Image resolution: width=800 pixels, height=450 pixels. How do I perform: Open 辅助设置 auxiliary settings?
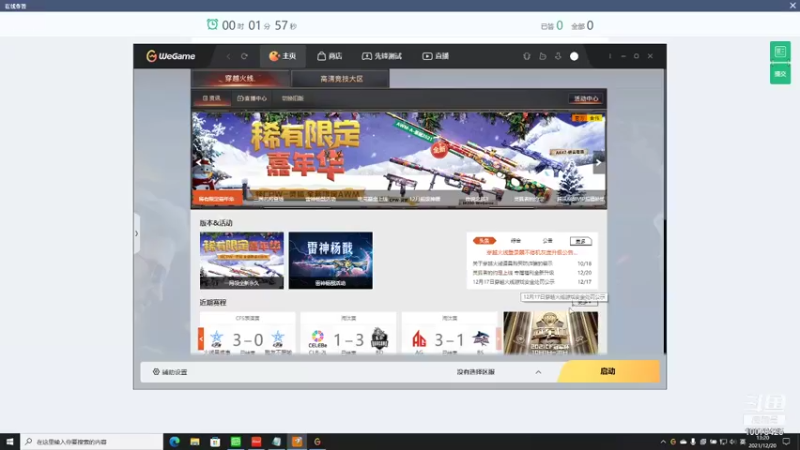coord(170,372)
